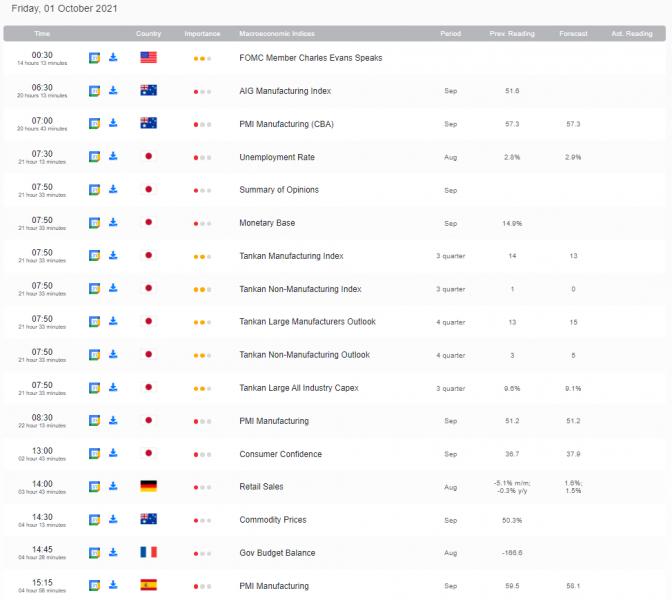Click the US flag in FOMC row
This screenshot has height=600, width=672.
pyautogui.click(x=148, y=57)
